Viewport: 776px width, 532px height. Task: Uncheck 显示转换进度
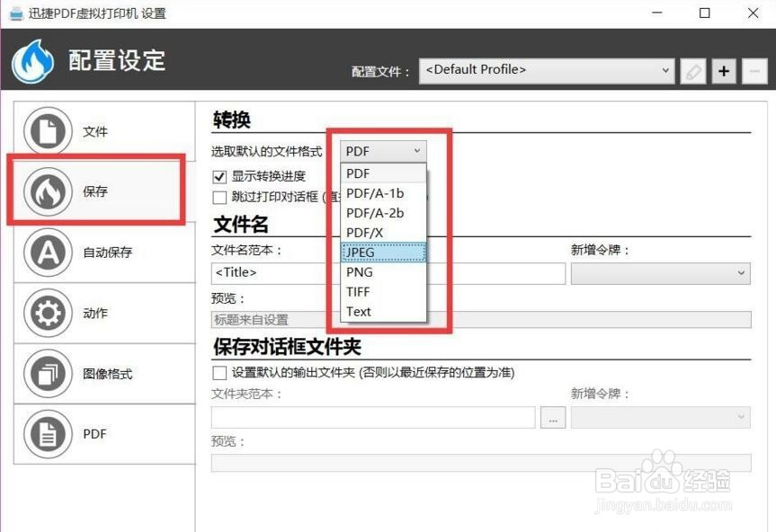[219, 176]
